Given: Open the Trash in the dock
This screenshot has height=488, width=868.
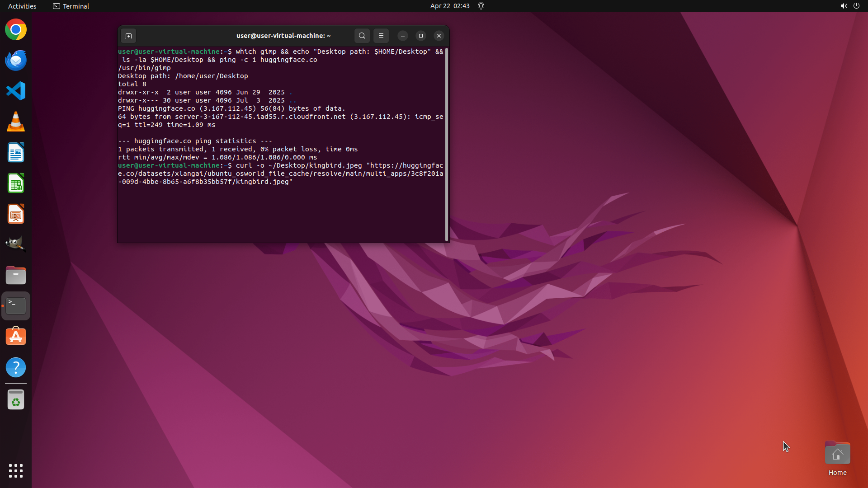Looking at the screenshot, I should [x=16, y=400].
